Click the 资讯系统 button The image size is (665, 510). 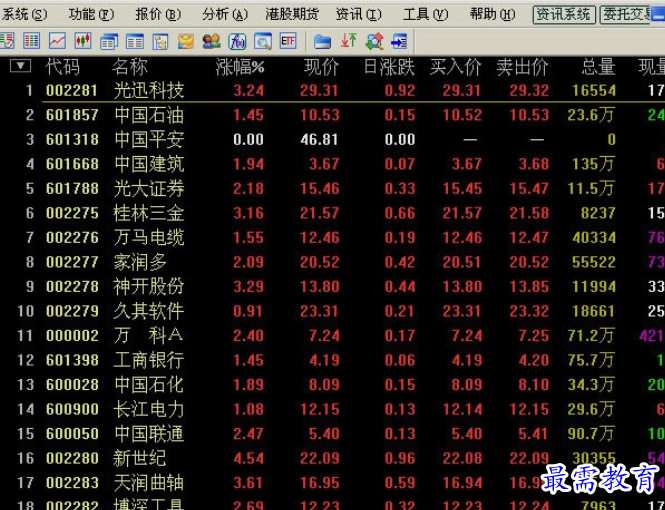tap(564, 15)
